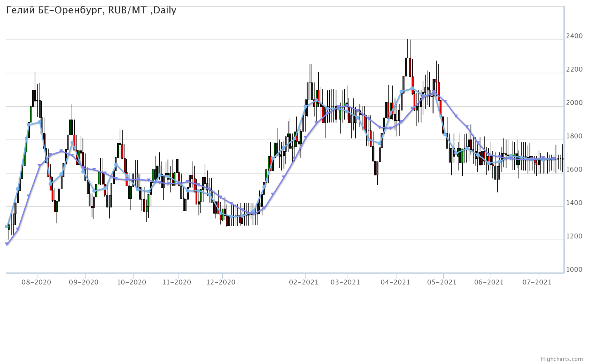Pick the 12-2020 date label
The height and width of the screenshot is (364, 589).
click(x=220, y=282)
